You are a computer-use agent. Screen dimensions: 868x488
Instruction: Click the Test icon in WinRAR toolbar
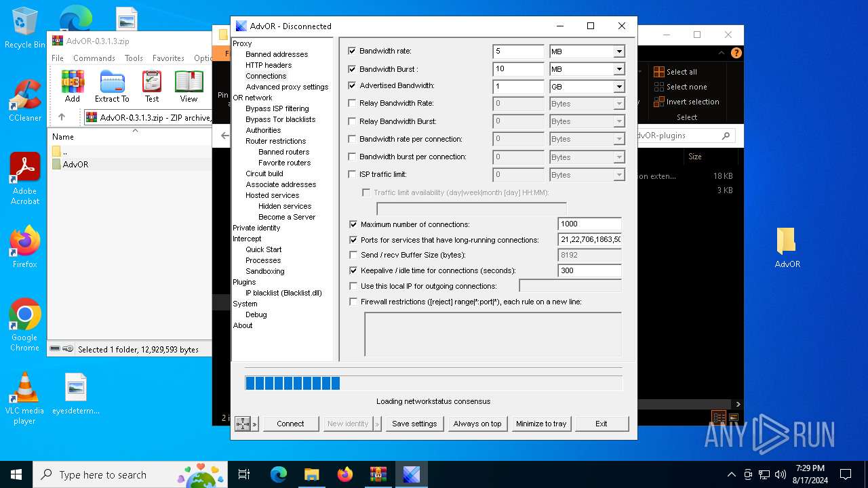152,86
